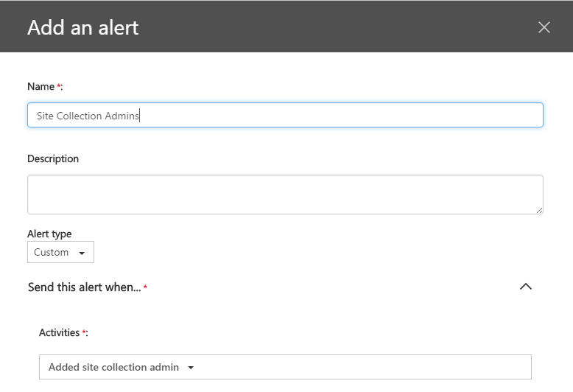
Task: Click the caret beside Added site collection admin
Action: (x=191, y=368)
